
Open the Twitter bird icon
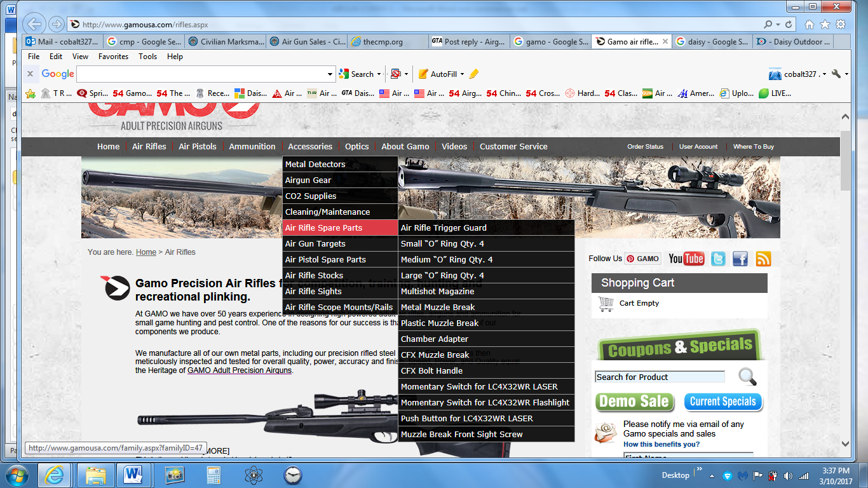click(x=718, y=259)
